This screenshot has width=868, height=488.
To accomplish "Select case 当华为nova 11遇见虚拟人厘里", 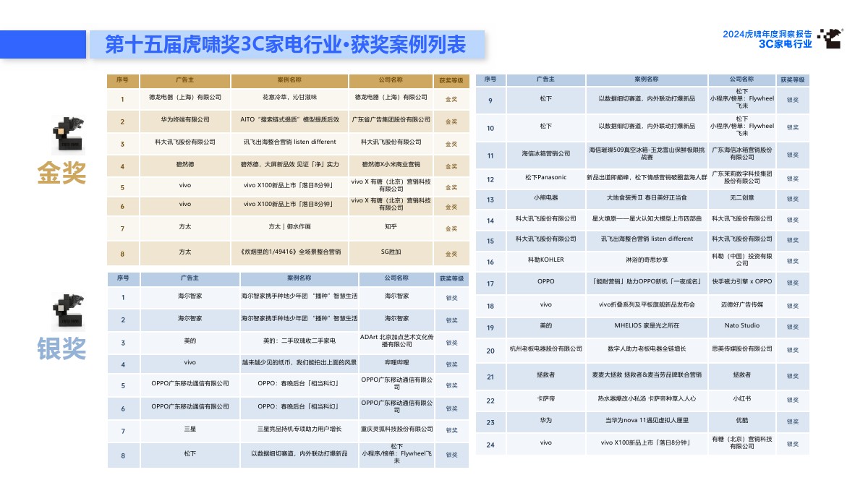I will pyautogui.click(x=647, y=420).
